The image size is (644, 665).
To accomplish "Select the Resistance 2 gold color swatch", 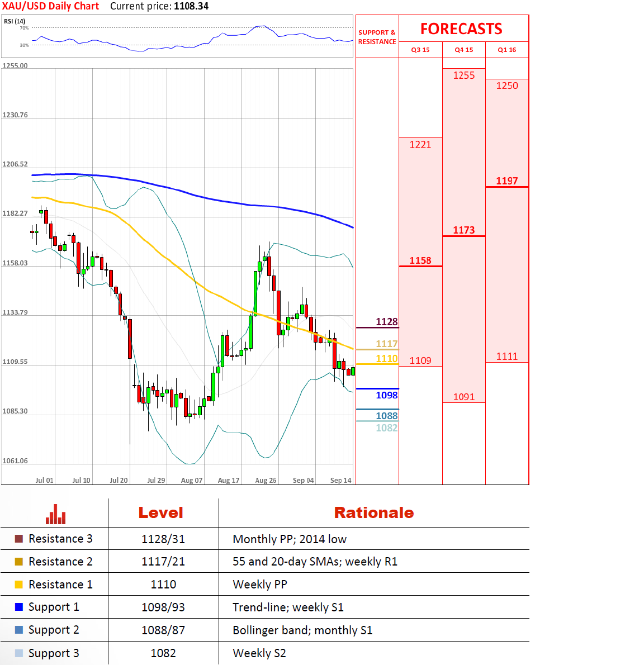I will (x=18, y=562).
